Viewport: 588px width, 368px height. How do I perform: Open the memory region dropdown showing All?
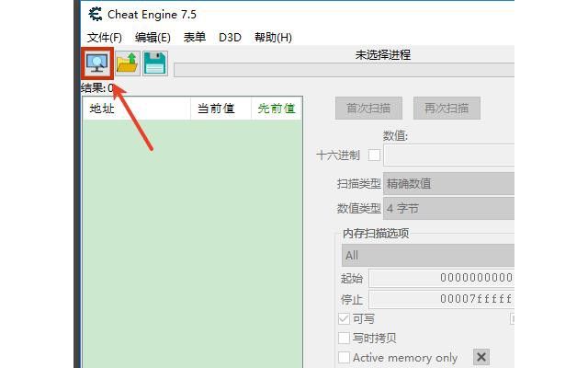point(428,256)
